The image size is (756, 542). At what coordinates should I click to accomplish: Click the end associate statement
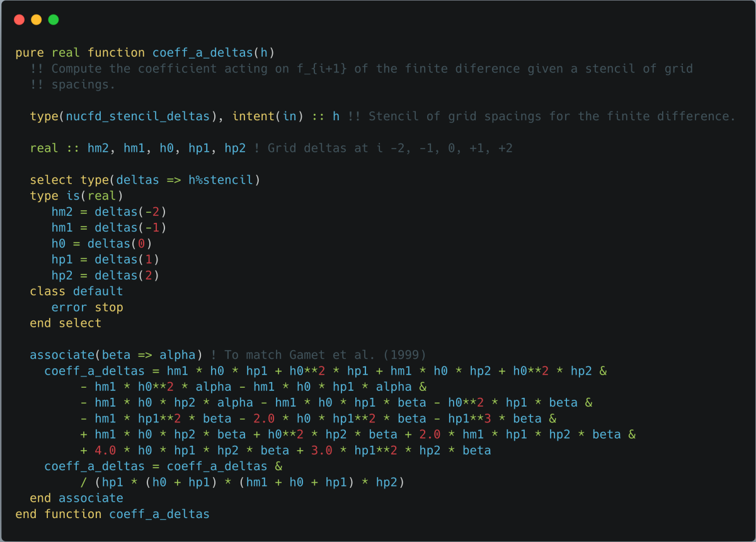(76, 498)
